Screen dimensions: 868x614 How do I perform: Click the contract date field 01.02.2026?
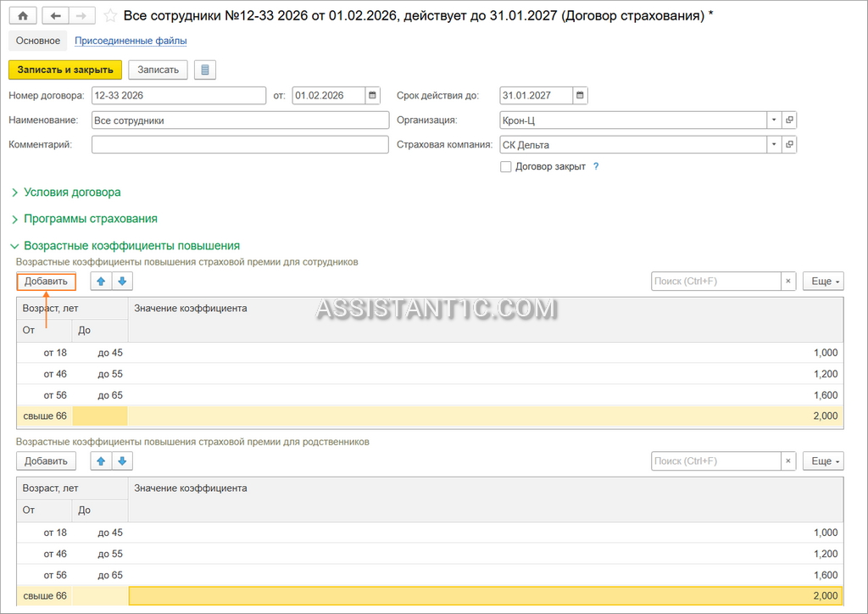click(329, 95)
